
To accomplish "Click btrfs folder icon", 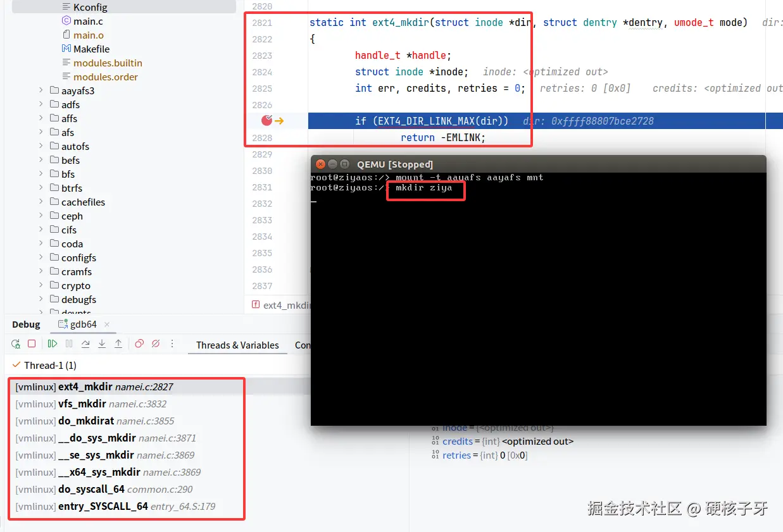I will tap(54, 188).
